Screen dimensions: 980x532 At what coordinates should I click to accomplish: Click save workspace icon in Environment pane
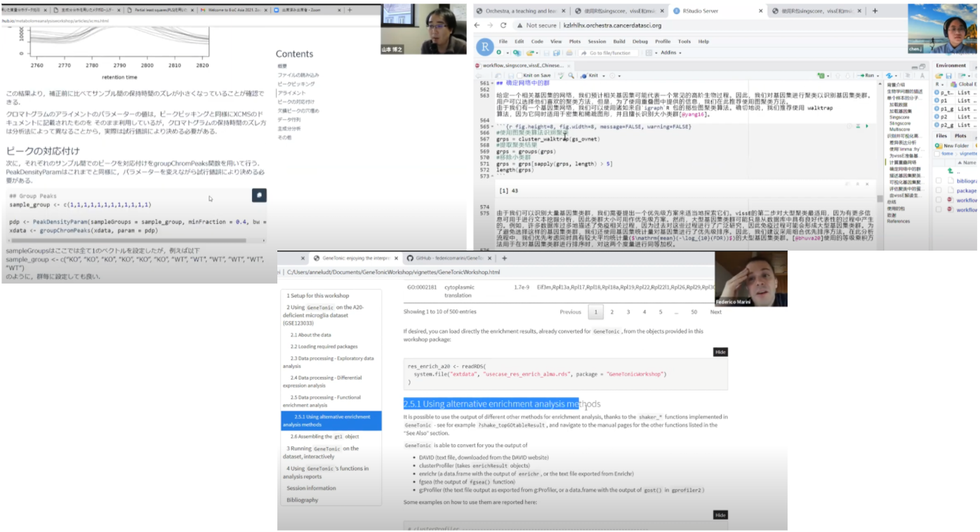(948, 76)
